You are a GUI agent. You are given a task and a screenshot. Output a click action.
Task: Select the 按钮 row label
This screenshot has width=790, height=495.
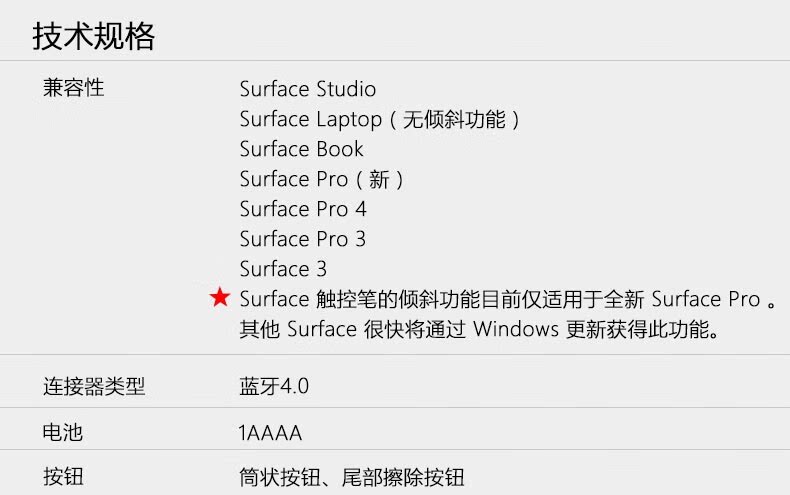coord(63,476)
